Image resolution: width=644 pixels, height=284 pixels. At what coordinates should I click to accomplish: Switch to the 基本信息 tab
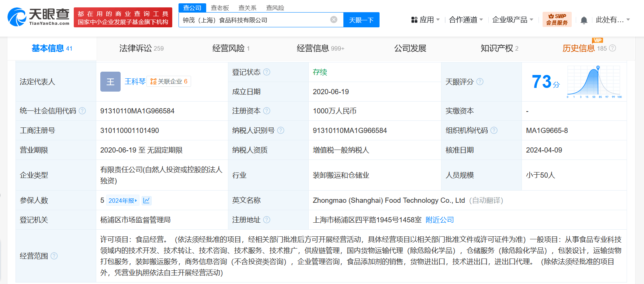coord(52,48)
